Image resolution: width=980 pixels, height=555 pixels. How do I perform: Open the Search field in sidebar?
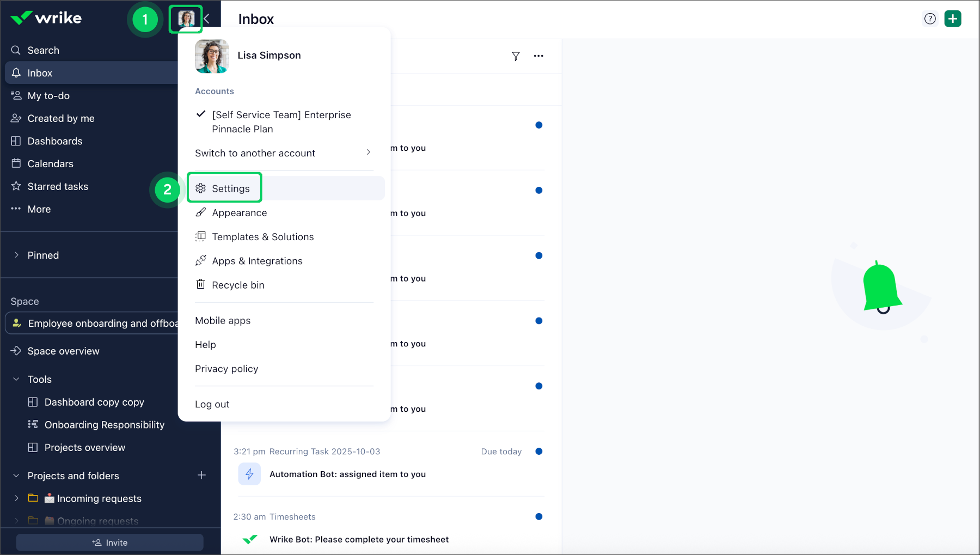click(44, 50)
